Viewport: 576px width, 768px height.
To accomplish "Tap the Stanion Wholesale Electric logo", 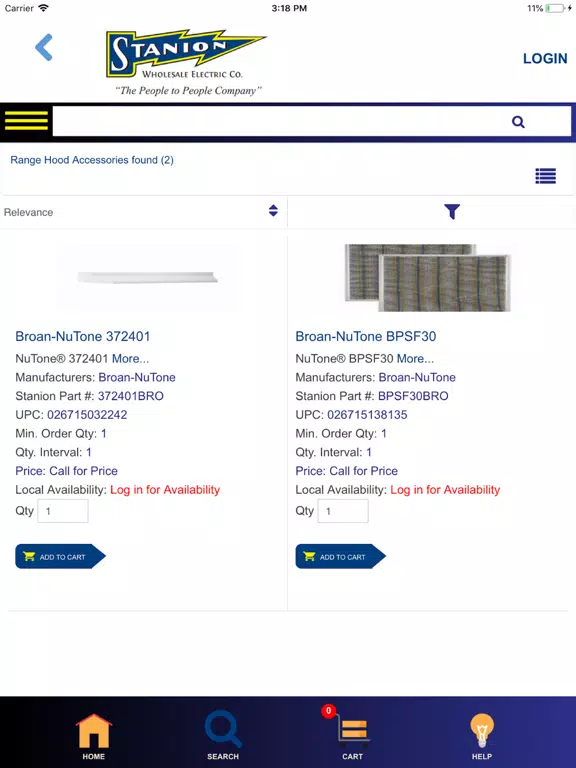I will (x=186, y=62).
